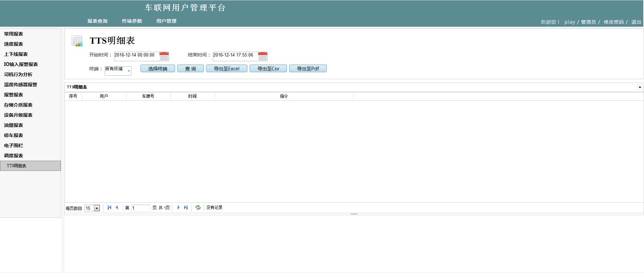Open the 终端参数 menu
Screen dimensions: 644x273
[132, 21]
